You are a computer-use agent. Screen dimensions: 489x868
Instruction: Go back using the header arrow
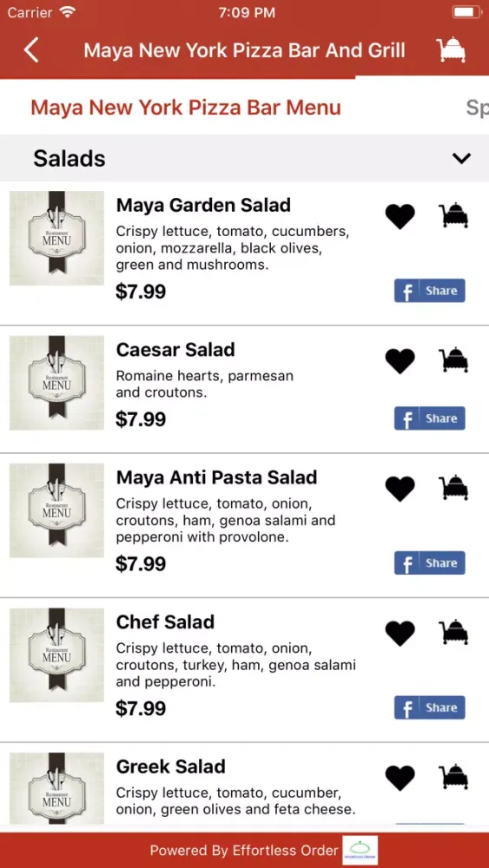click(31, 50)
